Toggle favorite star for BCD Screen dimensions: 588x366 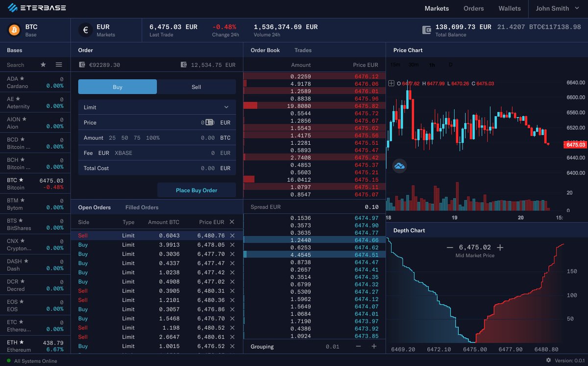22,139
